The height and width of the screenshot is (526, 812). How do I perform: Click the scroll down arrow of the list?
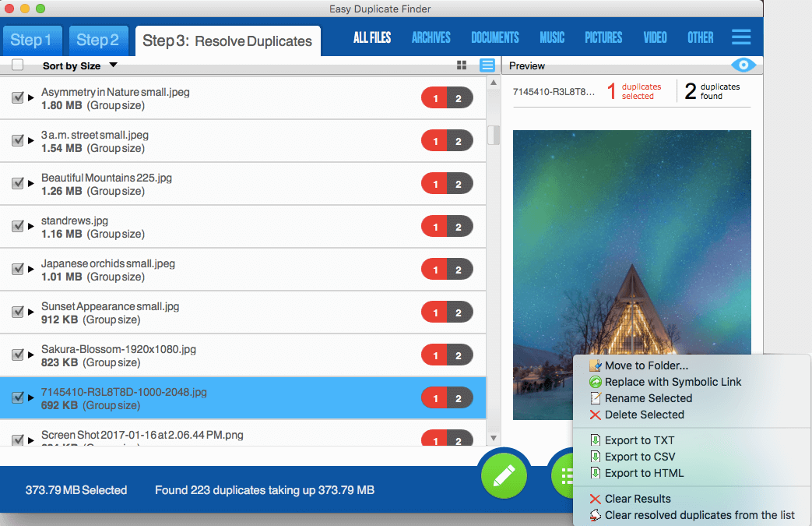point(494,438)
